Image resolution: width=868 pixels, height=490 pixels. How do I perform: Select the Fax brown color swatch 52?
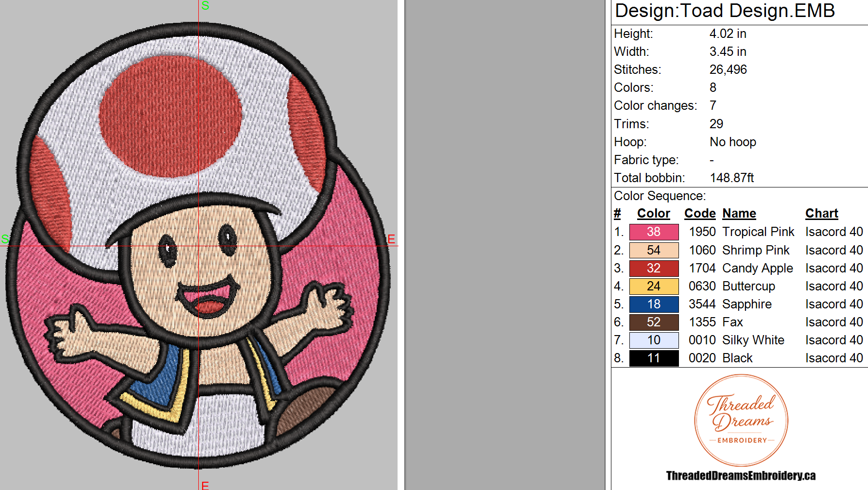click(654, 322)
